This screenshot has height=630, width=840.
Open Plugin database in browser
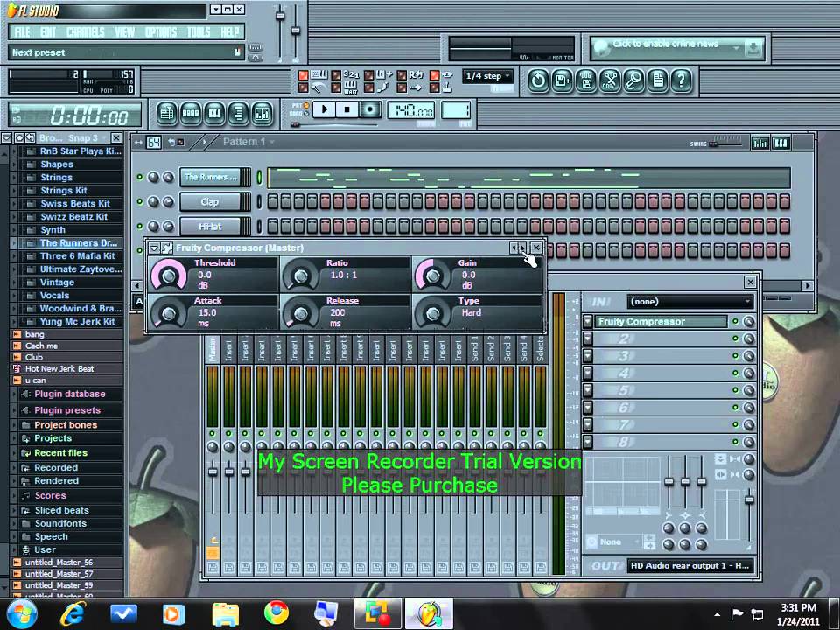coord(70,394)
